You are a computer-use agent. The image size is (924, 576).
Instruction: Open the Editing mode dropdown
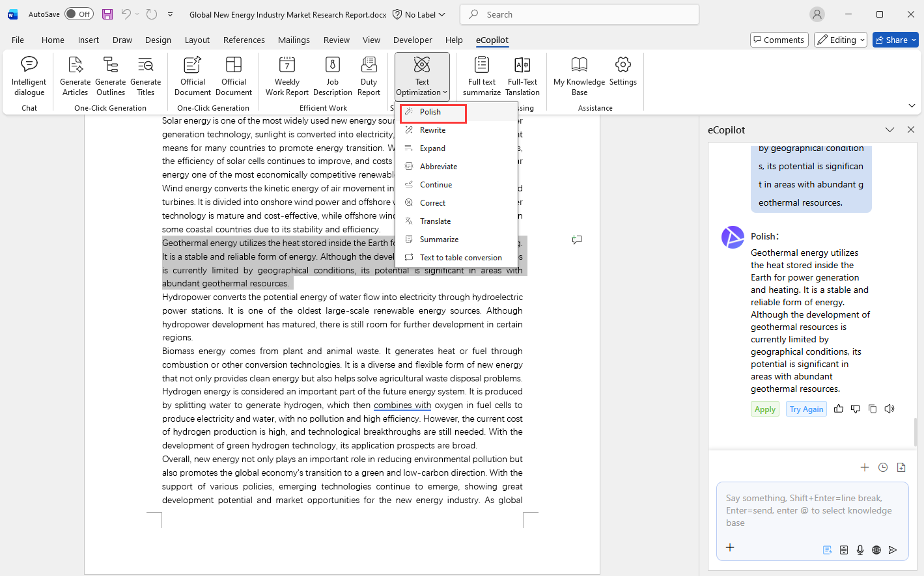click(841, 40)
